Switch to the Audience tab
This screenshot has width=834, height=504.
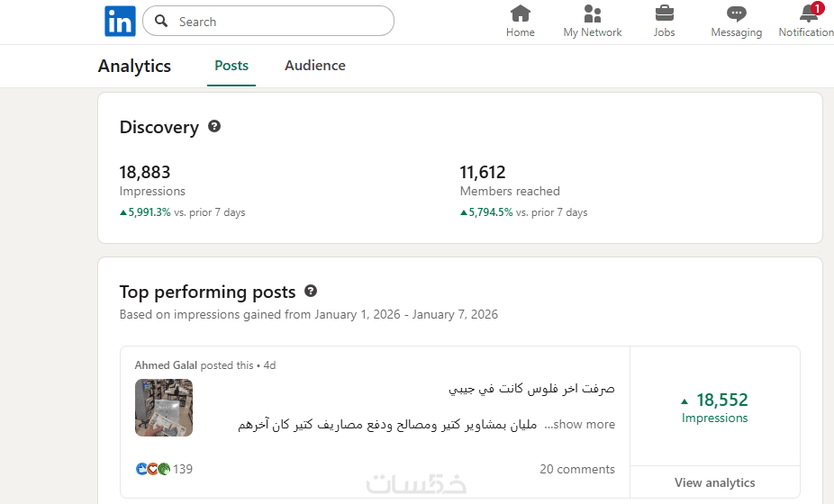(x=315, y=66)
